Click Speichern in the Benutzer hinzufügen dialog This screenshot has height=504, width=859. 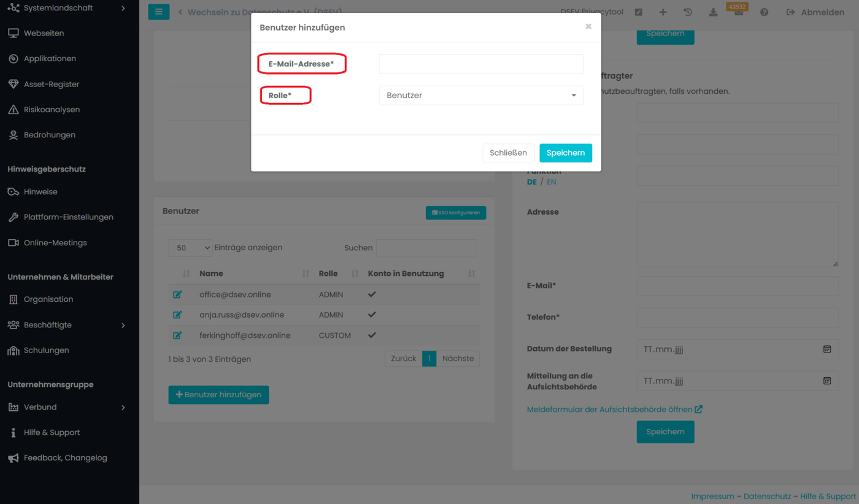coord(565,153)
